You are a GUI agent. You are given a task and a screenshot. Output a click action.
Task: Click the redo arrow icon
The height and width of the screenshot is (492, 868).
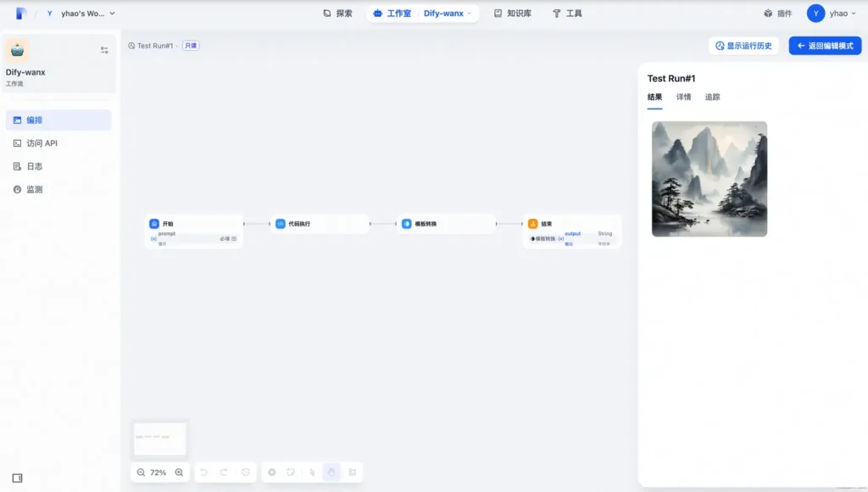point(224,472)
